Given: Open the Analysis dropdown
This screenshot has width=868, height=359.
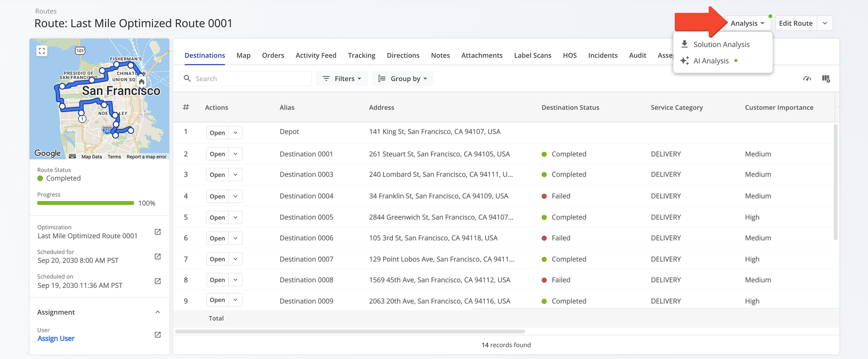Looking at the screenshot, I should pyautogui.click(x=748, y=23).
